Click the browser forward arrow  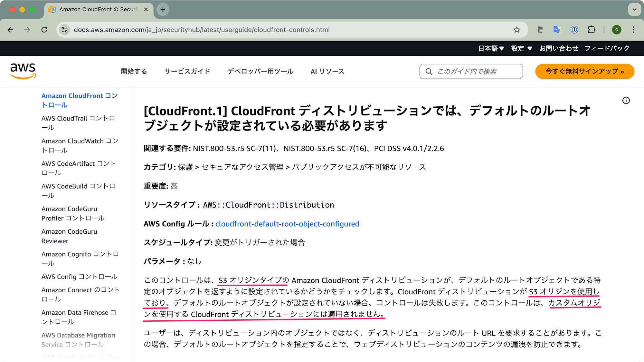click(27, 30)
